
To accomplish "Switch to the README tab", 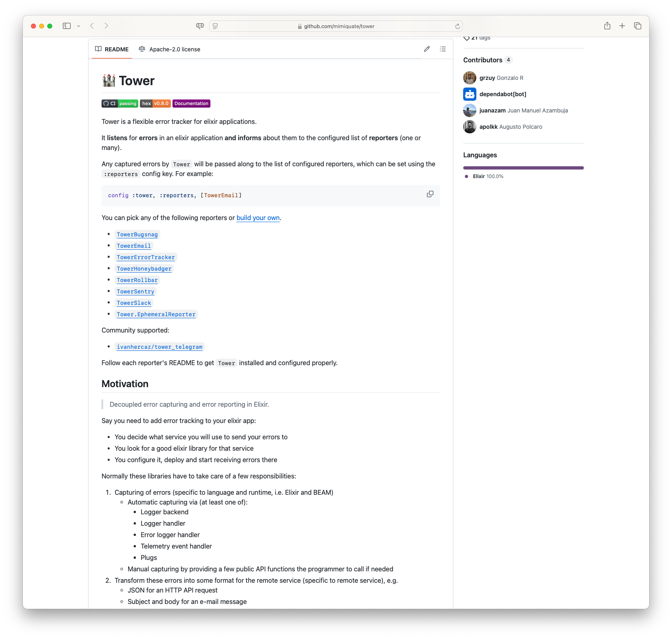I will coord(112,49).
